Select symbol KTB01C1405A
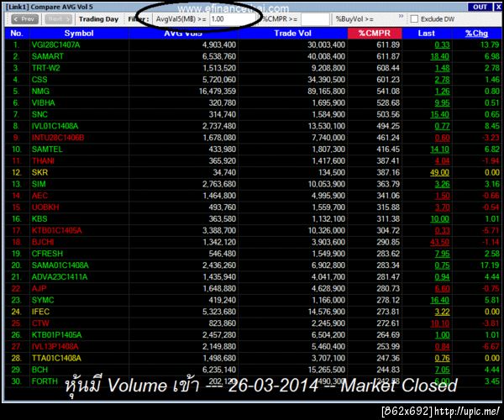Image resolution: width=504 pixels, height=420 pixels. pyautogui.click(x=56, y=230)
